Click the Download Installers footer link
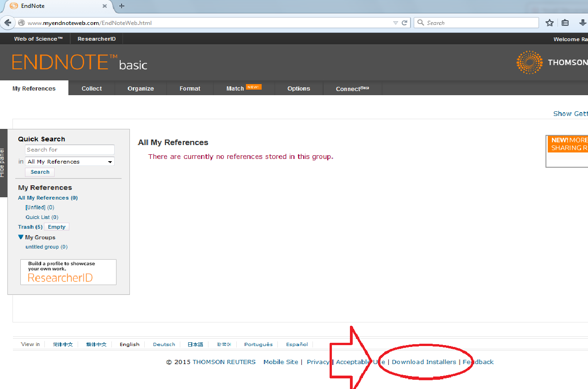Screen dimensions: 588x389 424,362
